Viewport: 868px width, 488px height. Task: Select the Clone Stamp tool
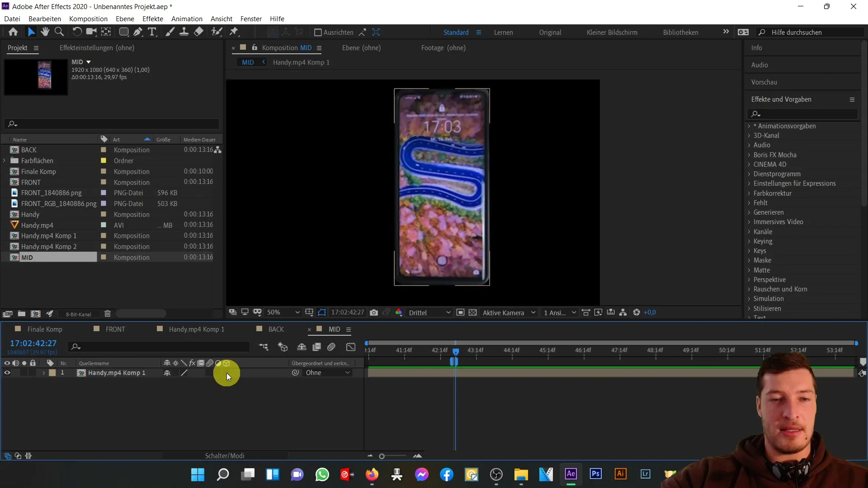184,32
